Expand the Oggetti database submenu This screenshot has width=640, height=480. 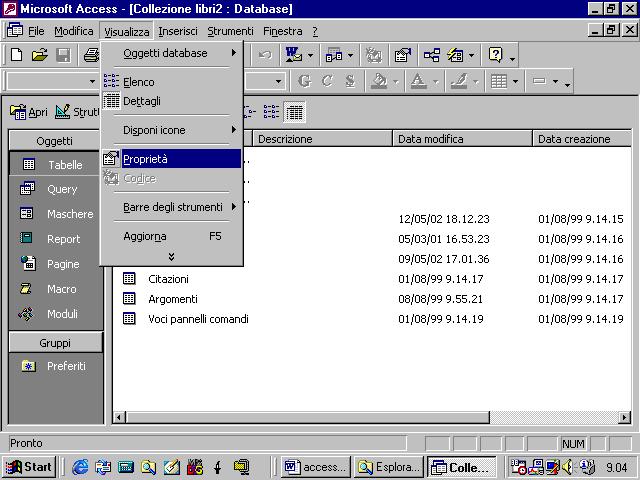pos(171,53)
